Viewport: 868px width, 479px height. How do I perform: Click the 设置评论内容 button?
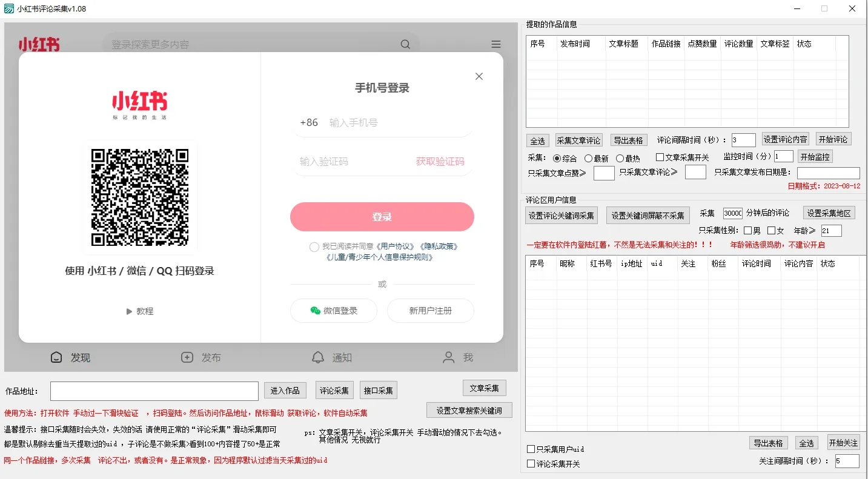click(x=785, y=139)
